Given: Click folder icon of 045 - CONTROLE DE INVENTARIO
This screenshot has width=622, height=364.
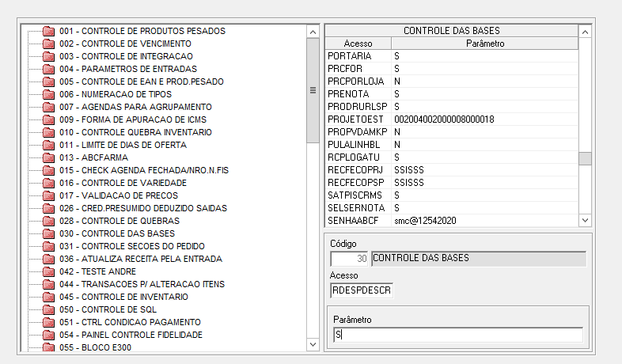Looking at the screenshot, I should [48, 297].
